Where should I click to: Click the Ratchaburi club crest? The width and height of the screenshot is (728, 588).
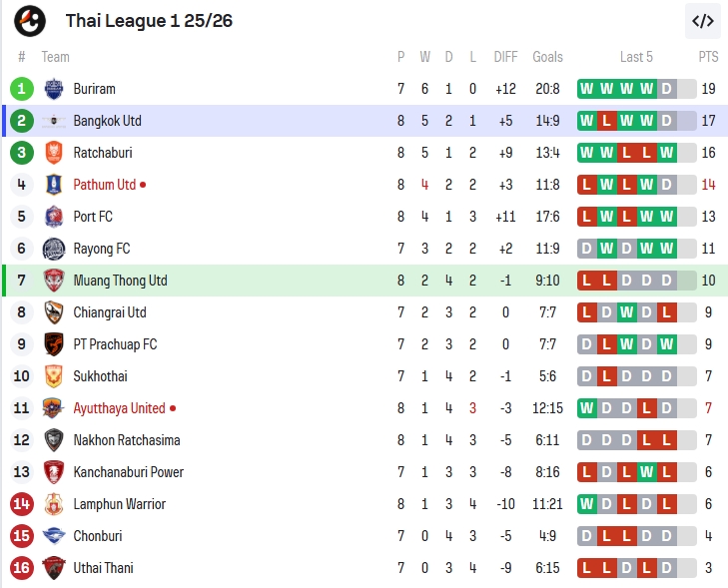[54, 153]
